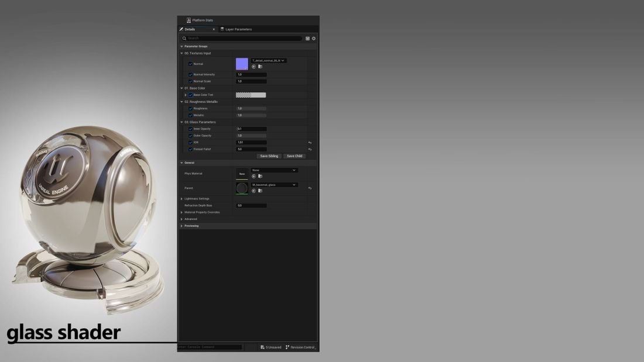Click the 5 Unsaved status button

[x=271, y=347]
